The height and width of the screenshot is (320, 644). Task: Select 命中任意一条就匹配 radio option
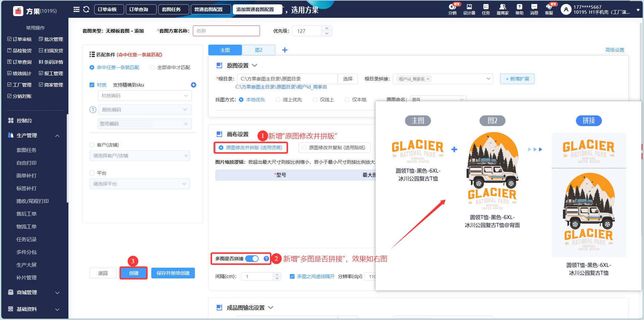(92, 67)
